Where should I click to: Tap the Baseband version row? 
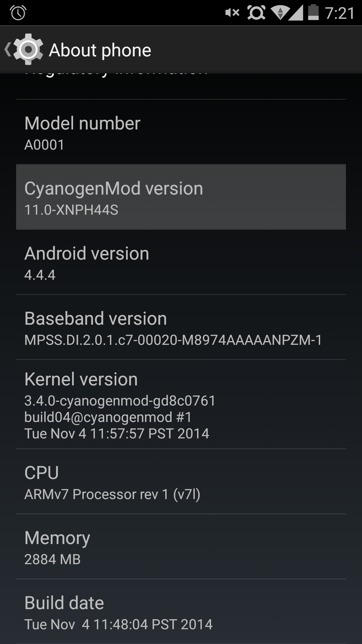(x=181, y=327)
